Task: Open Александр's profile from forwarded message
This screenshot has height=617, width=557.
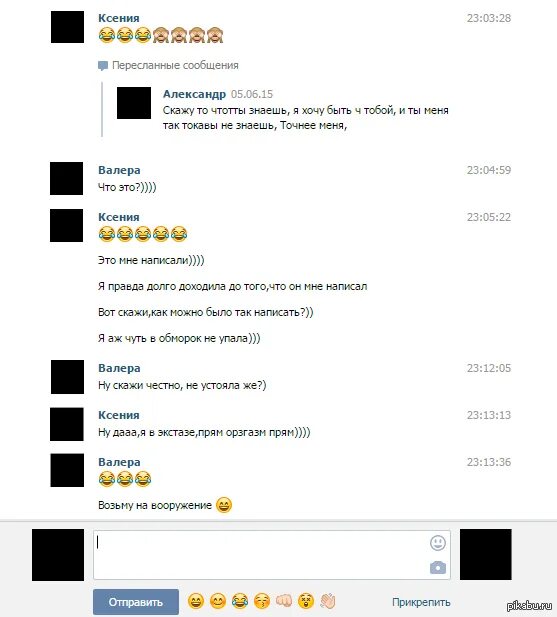Action: coord(194,94)
